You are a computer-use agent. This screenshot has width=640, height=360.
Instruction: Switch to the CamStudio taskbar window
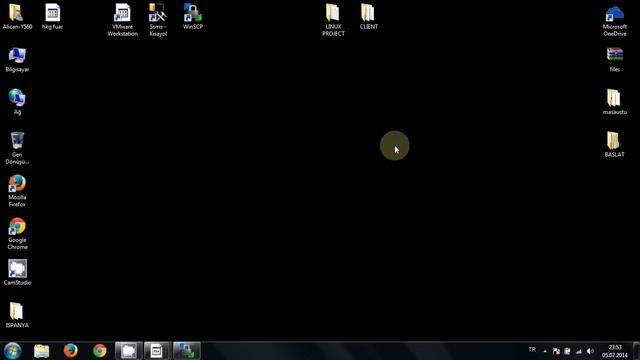coord(129,351)
